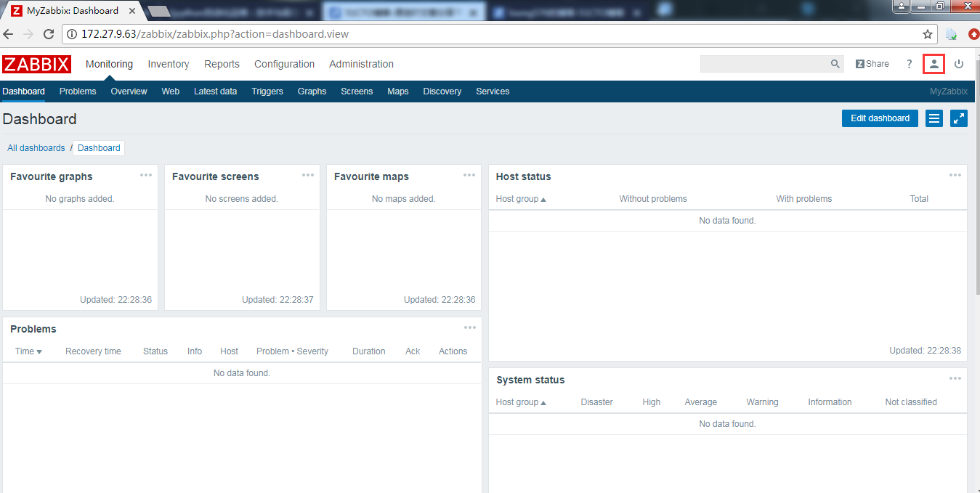Click the ZABBIX logo
Screen dimensions: 980x493
[x=36, y=64]
